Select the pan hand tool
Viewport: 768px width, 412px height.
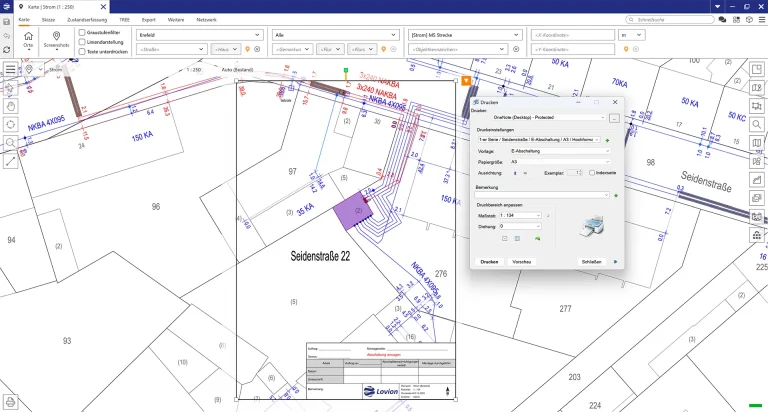(10, 105)
